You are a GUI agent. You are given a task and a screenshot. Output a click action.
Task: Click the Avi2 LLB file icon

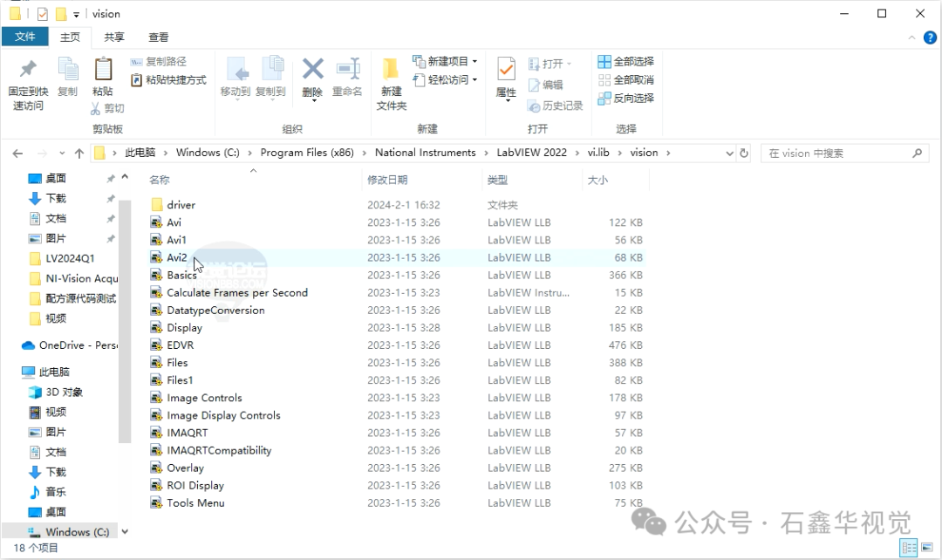156,257
